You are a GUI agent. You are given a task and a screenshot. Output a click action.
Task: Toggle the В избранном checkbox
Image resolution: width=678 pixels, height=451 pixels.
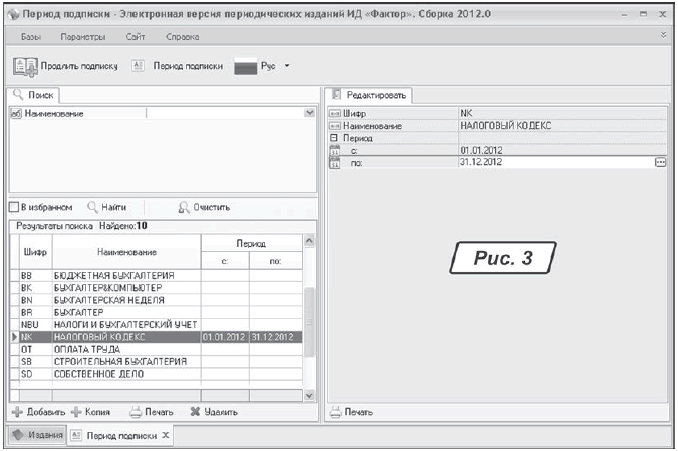[x=14, y=207]
